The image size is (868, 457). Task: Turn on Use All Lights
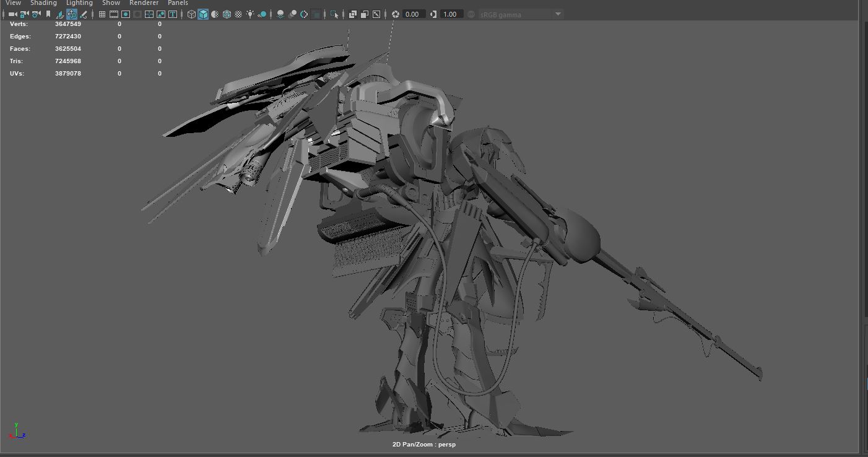click(x=250, y=14)
